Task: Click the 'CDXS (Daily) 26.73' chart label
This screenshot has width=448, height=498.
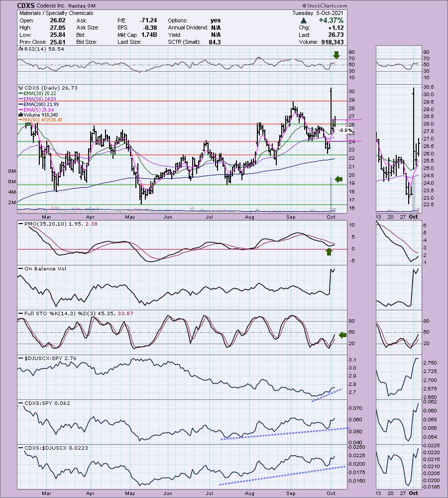Action: click(51, 88)
